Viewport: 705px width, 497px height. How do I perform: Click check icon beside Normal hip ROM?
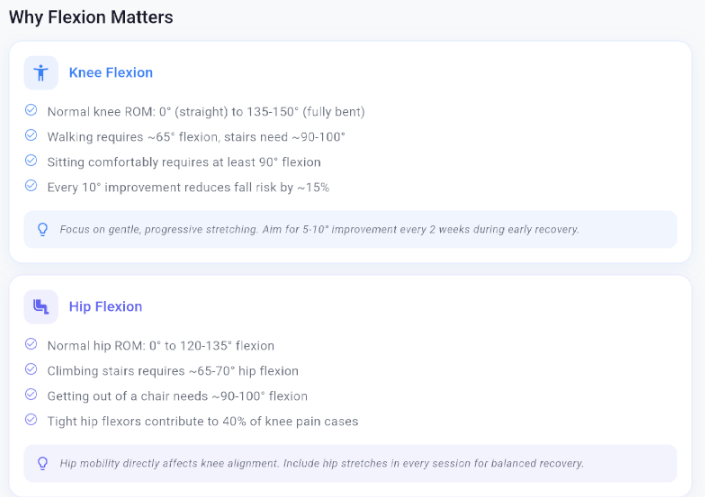pos(31,345)
